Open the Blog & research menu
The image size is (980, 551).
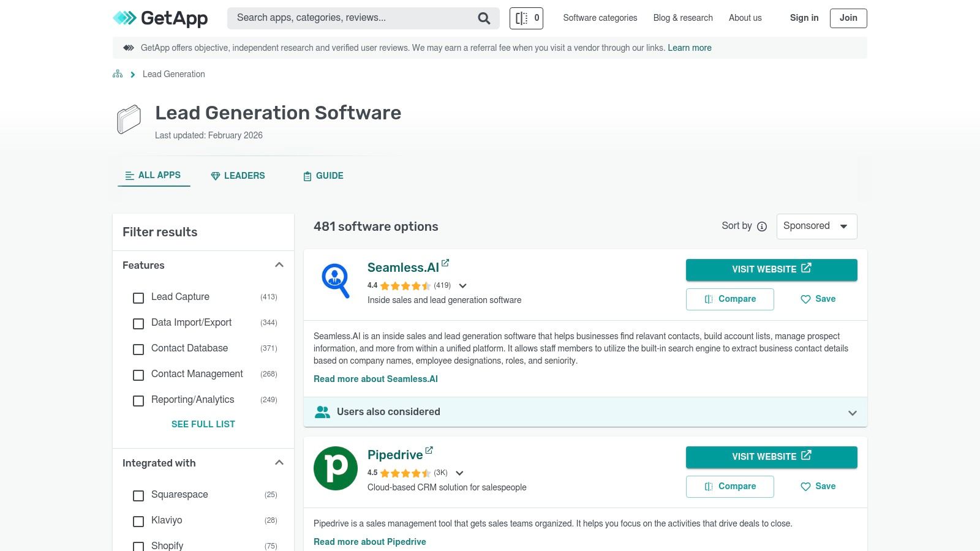click(682, 18)
